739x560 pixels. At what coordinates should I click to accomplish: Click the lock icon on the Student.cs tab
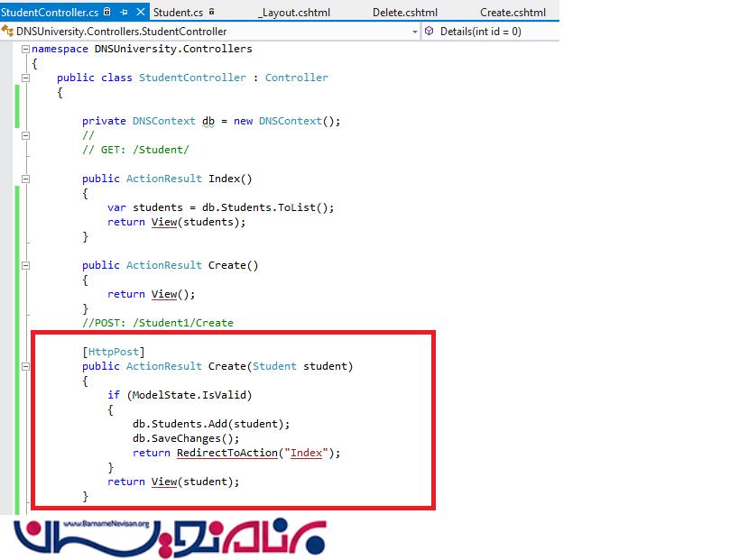(212, 13)
